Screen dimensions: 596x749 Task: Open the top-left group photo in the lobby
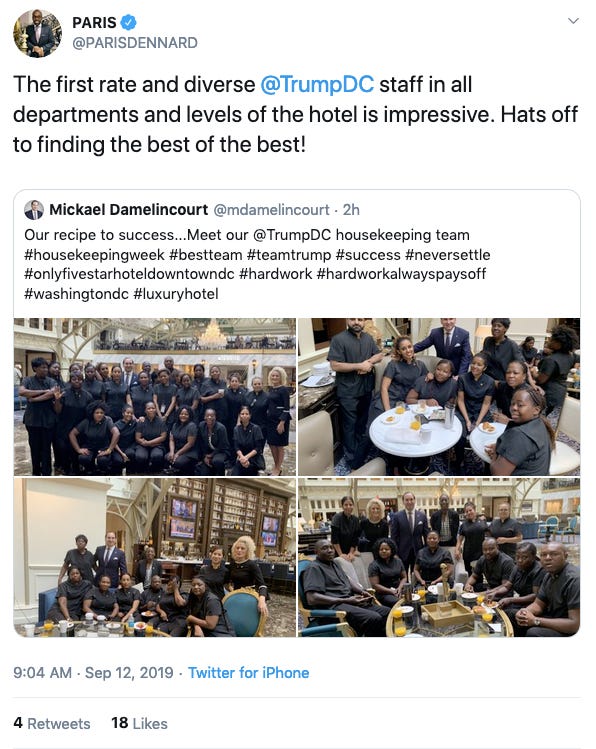(x=155, y=397)
